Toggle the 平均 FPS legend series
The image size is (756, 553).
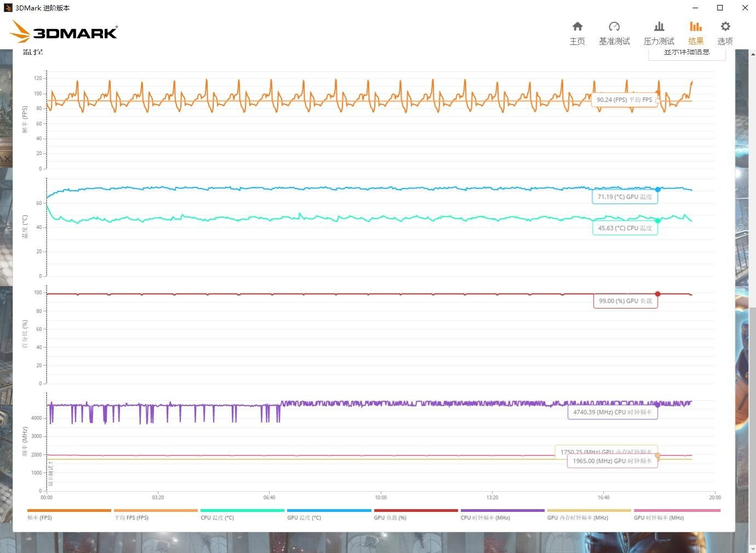[x=131, y=517]
